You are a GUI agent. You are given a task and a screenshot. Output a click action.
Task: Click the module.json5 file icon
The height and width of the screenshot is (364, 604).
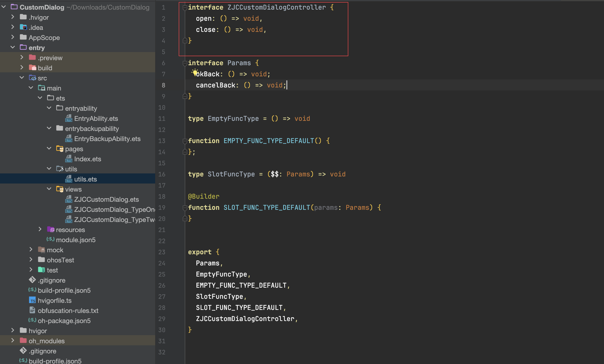coord(51,239)
